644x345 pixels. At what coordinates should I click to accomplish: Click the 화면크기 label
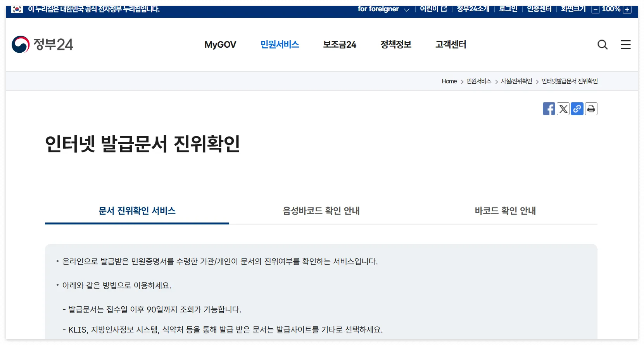573,9
